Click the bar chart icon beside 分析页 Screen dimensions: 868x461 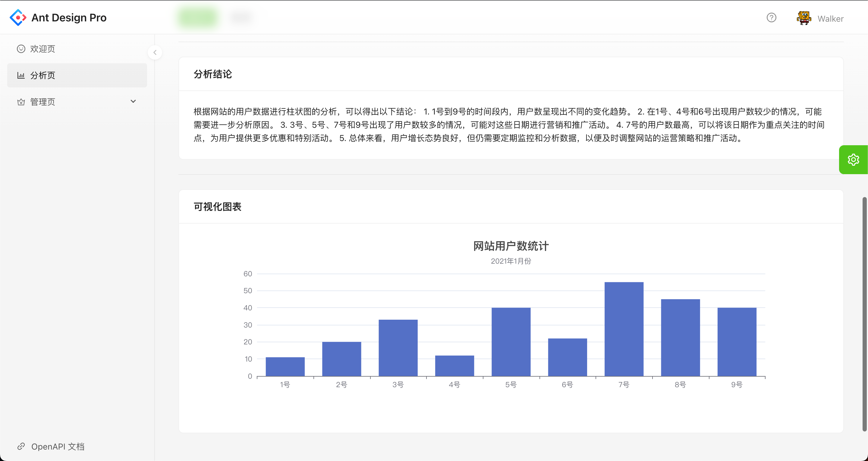click(21, 76)
